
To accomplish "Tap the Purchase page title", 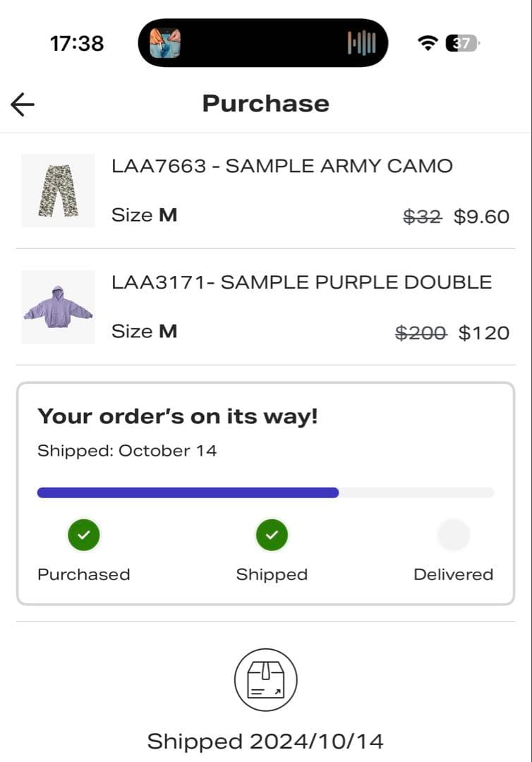I will click(266, 104).
